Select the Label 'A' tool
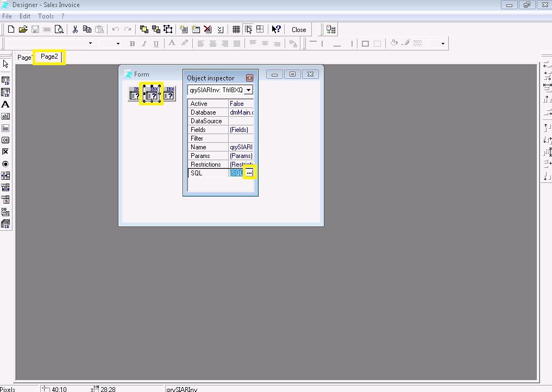This screenshot has height=392, width=552. [5, 104]
